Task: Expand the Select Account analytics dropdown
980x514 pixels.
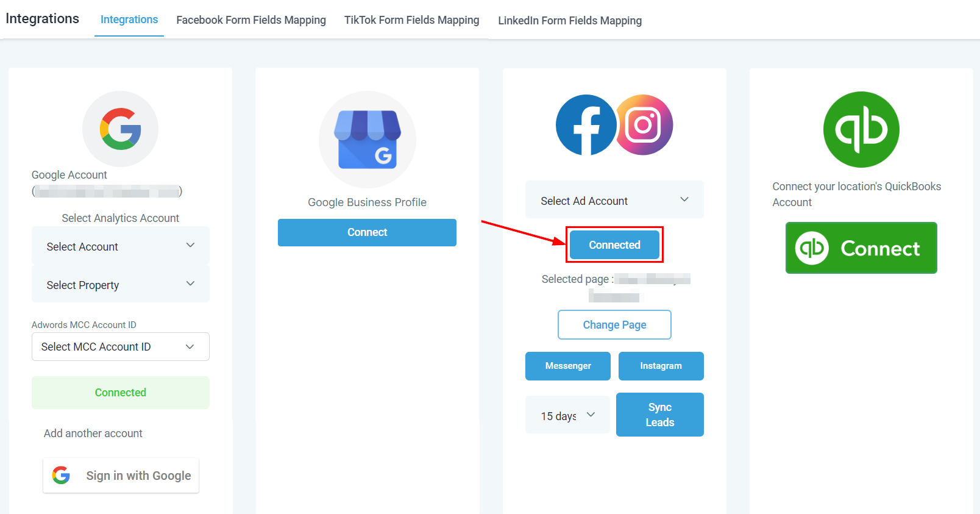Action: pyautogui.click(x=121, y=246)
